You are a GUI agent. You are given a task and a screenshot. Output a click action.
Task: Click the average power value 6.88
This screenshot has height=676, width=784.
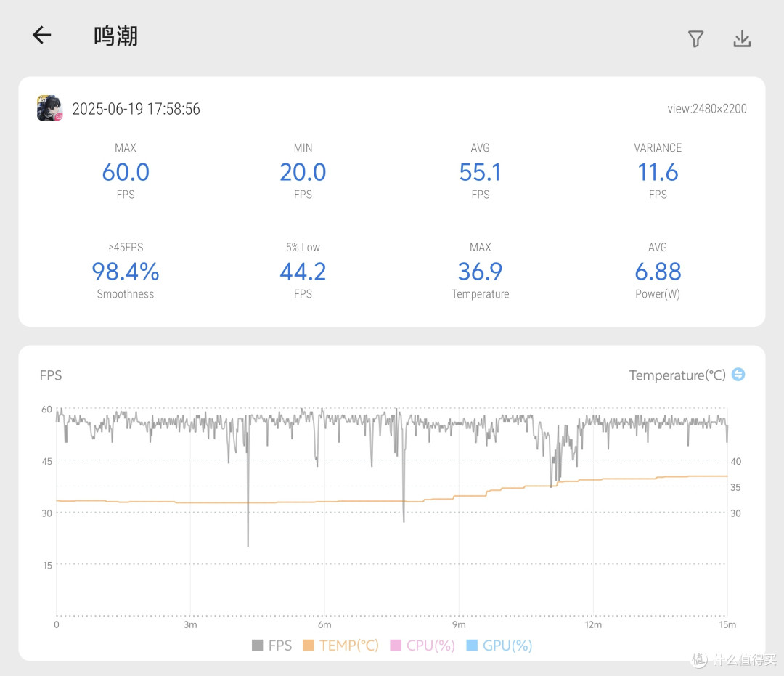(658, 272)
